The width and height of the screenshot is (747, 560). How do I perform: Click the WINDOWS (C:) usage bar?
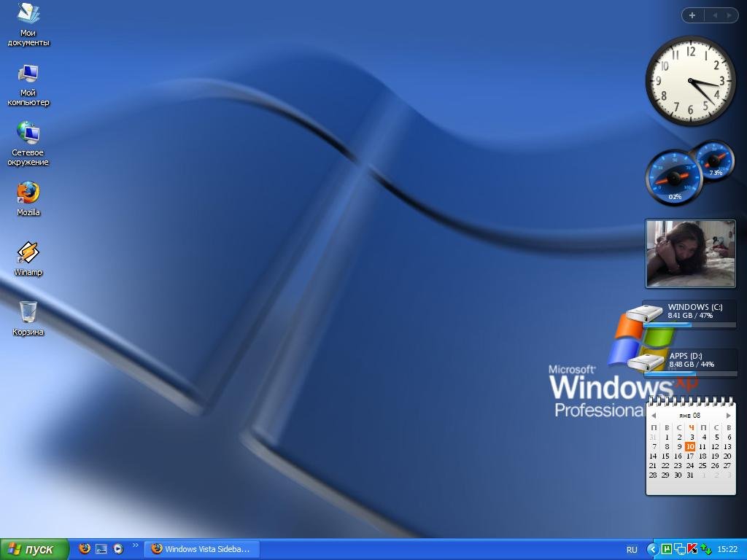(690, 325)
